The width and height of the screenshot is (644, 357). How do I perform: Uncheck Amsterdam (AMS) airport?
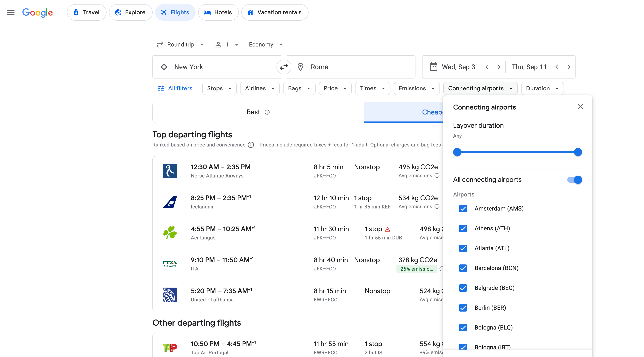point(463,209)
